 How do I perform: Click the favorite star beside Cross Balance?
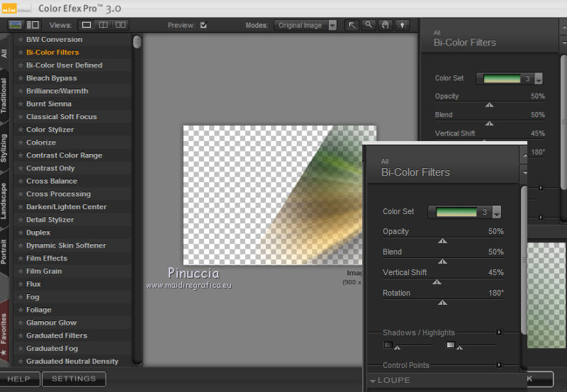tap(21, 181)
